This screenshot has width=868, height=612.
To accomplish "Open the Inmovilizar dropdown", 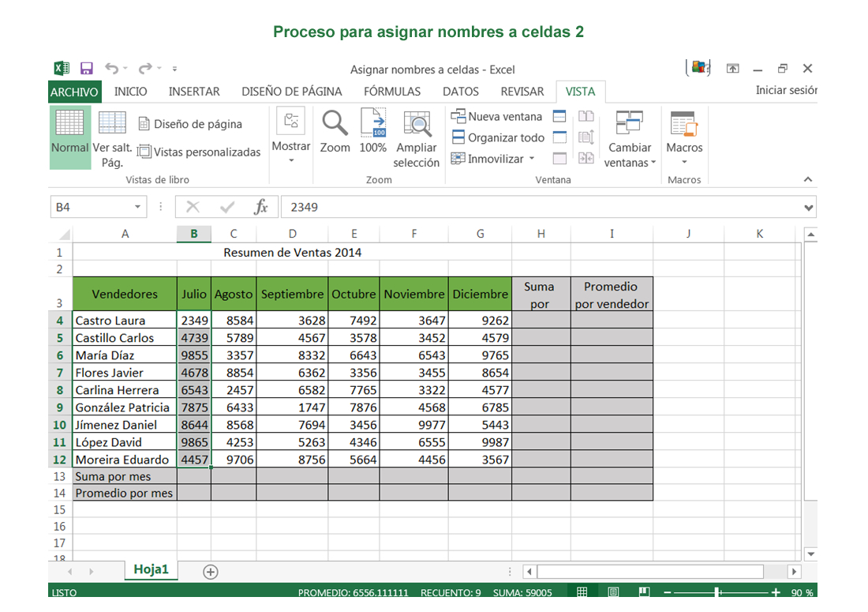I will [531, 159].
